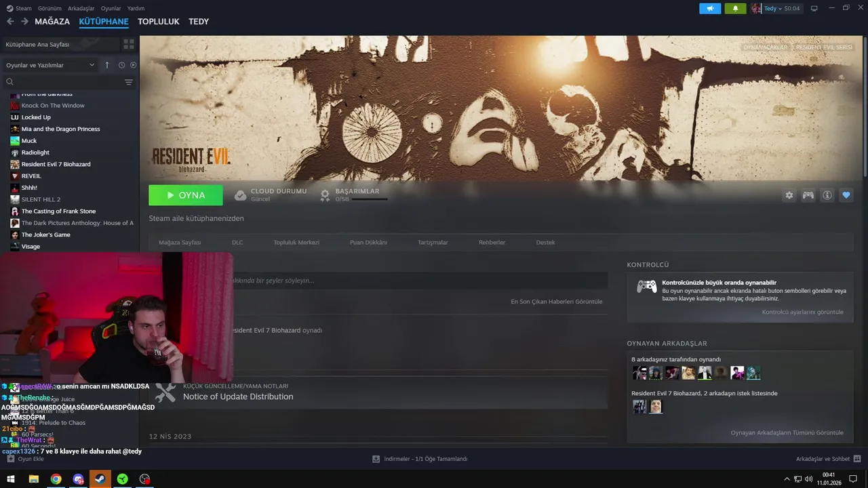Open advanced filter options icon
868x488 pixels.
coord(129,82)
